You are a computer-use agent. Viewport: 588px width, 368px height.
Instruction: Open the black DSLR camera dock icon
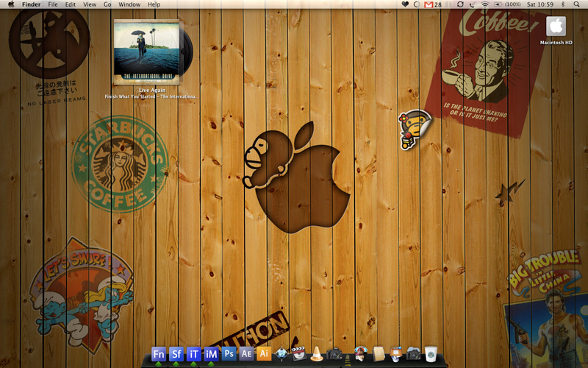[334, 354]
